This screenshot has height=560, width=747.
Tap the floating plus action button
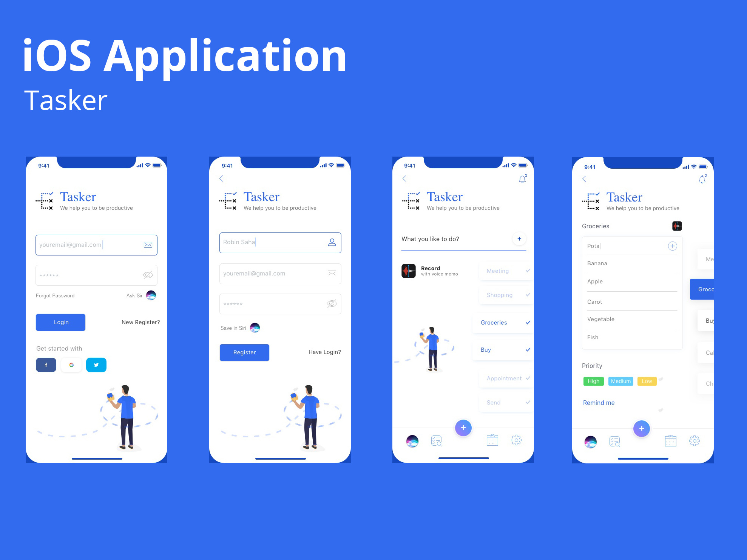click(463, 428)
